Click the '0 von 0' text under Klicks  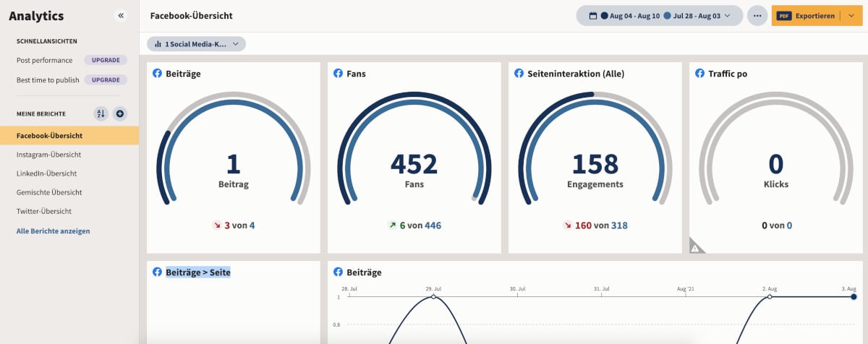[777, 225]
